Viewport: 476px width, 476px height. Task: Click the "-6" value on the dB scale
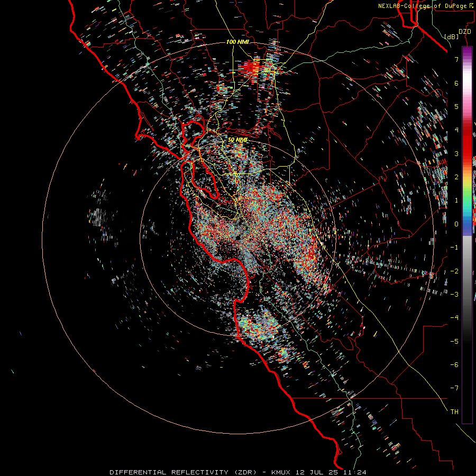(454, 365)
